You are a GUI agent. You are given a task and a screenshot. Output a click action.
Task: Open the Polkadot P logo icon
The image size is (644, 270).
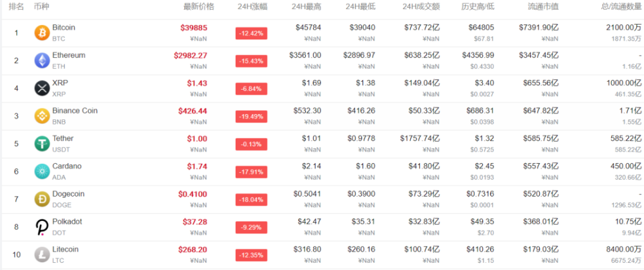42,227
